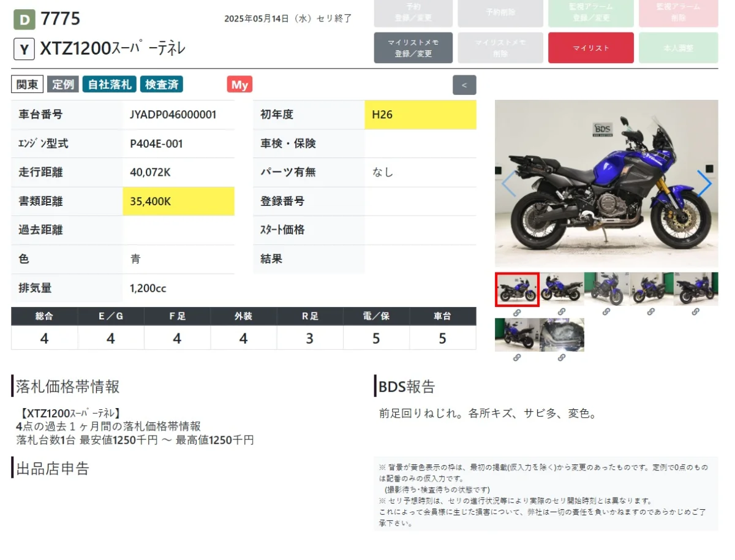
Task: Select the 検査済 tag
Action: tap(162, 85)
